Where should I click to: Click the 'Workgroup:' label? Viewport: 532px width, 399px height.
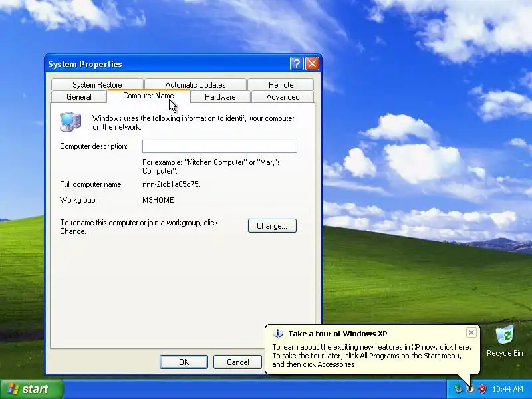coord(78,200)
